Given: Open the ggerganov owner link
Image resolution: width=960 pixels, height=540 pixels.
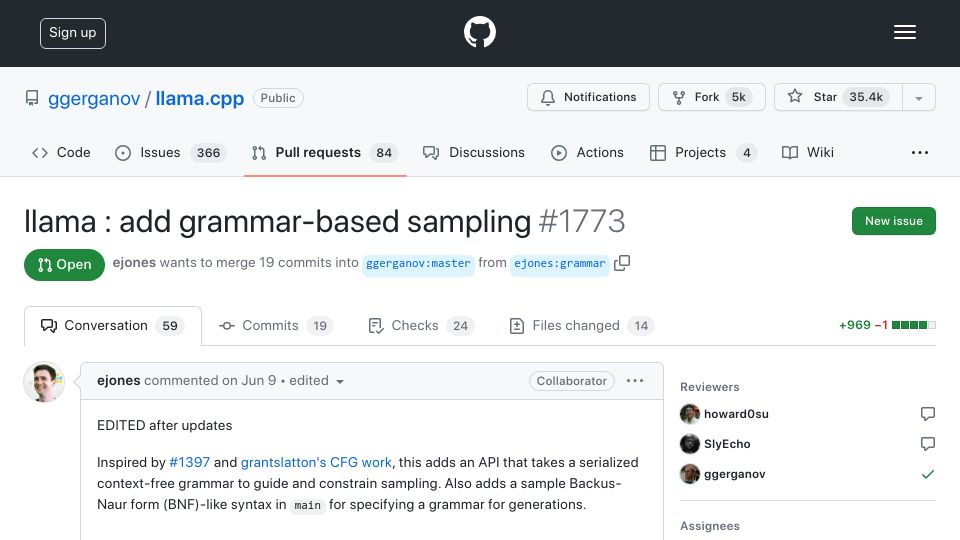Looking at the screenshot, I should click(94, 98).
